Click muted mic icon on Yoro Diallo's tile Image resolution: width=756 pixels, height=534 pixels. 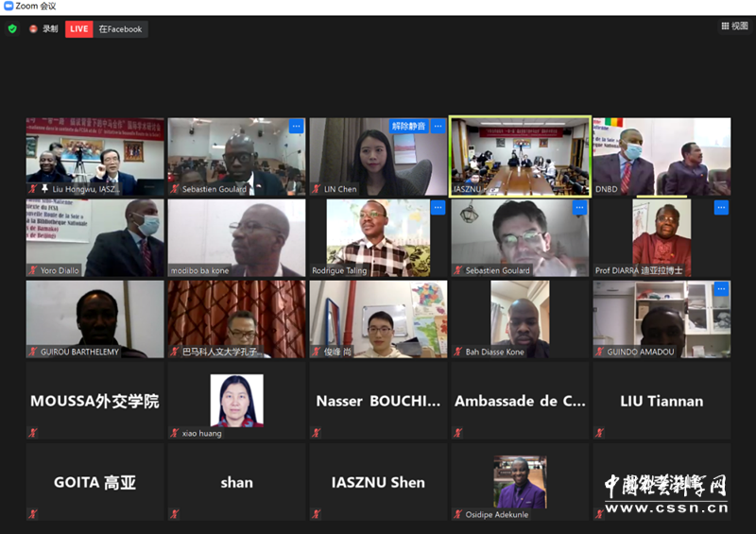pos(32,270)
